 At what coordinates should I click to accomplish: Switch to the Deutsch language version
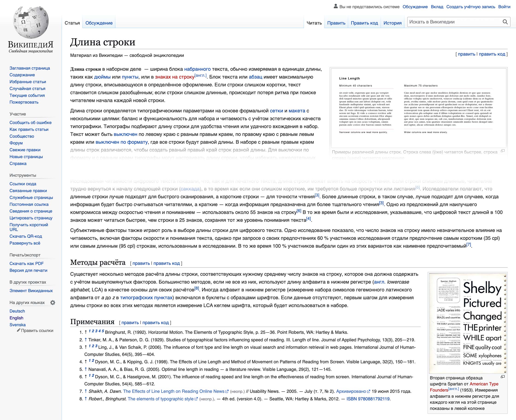click(17, 311)
